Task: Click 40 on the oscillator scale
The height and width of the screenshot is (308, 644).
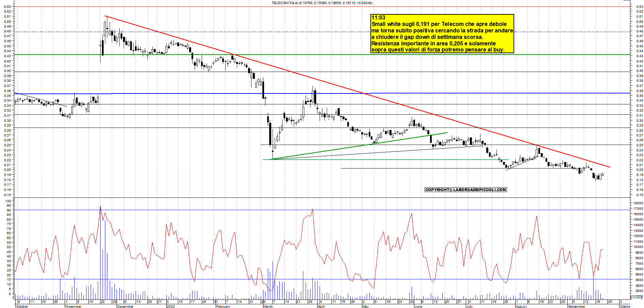Action: point(9,256)
